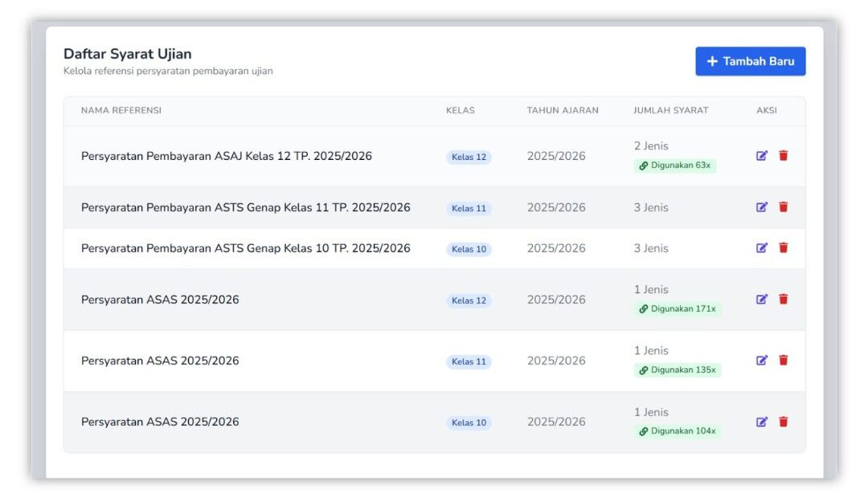868x499 pixels.
Task: Edit the Persyaratan ASAS Kelas 11 row
Action: pos(762,361)
